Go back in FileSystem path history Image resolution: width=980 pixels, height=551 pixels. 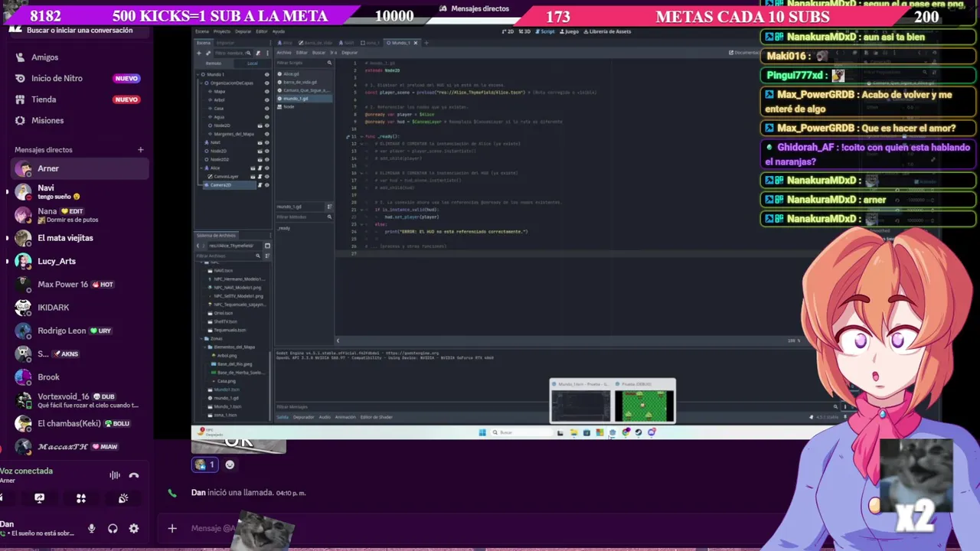(199, 246)
